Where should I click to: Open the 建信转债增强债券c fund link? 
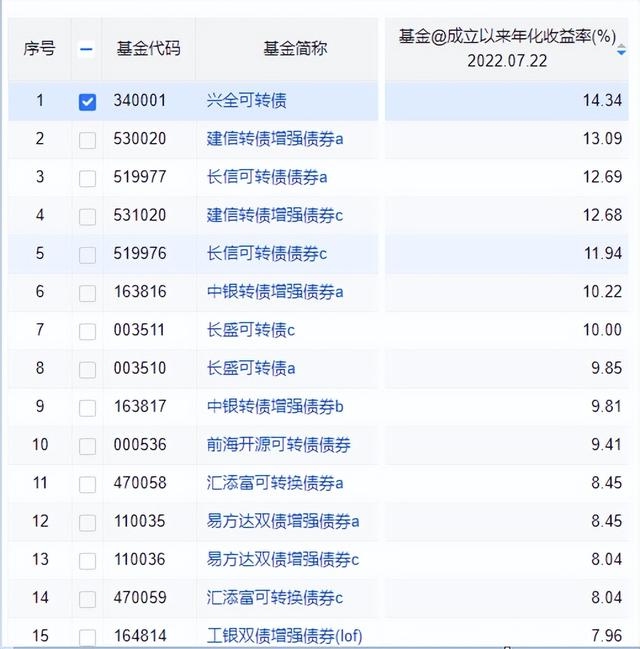click(x=275, y=215)
